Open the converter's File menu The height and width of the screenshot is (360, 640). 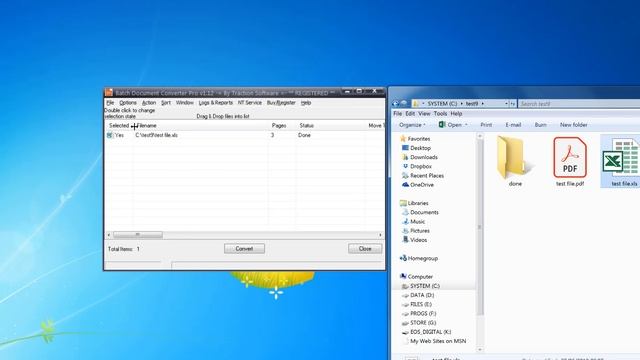(110, 103)
